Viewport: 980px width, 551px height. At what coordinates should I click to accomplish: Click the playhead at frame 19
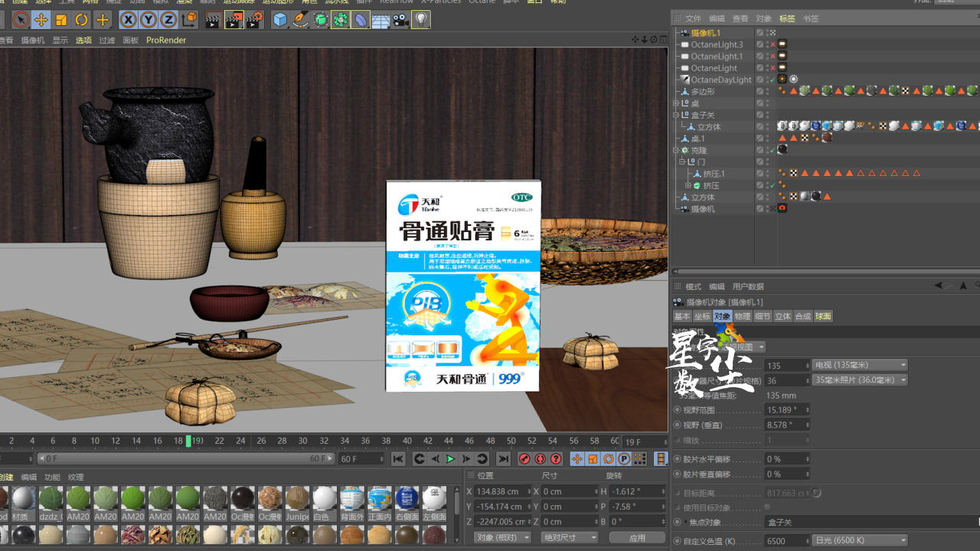188,441
